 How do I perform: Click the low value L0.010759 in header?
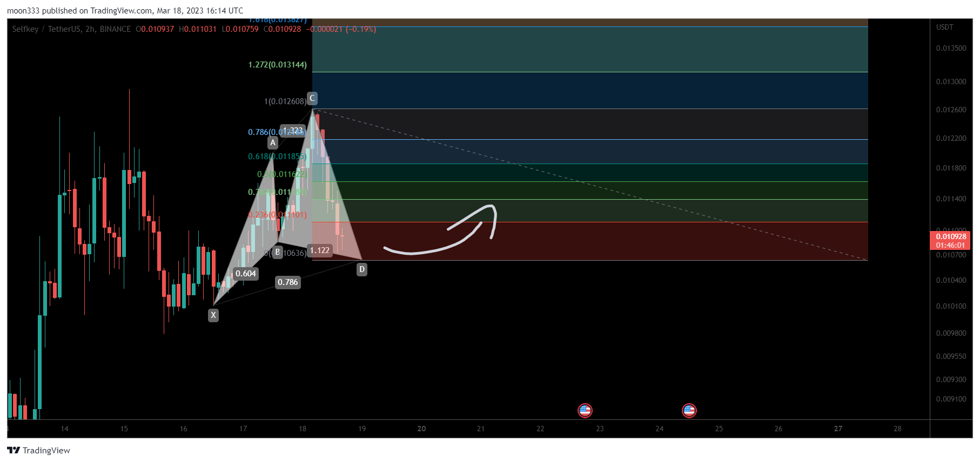pos(240,29)
